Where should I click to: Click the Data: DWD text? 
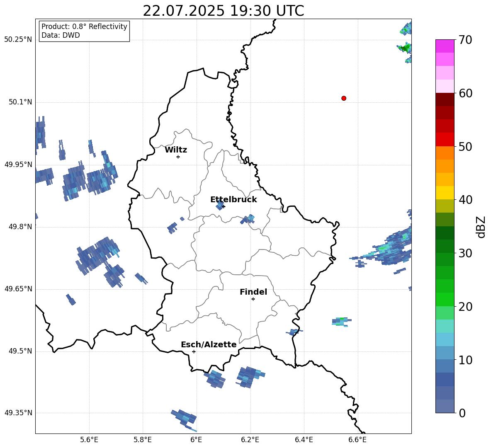point(61,35)
